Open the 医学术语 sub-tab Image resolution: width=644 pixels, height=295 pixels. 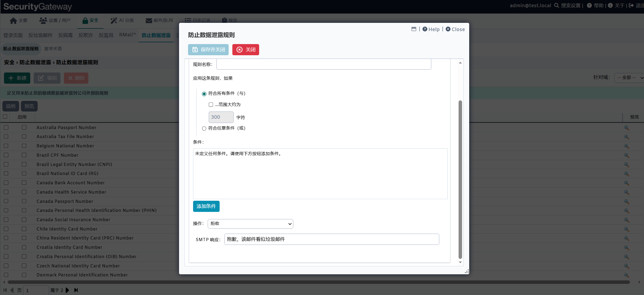coord(53,49)
